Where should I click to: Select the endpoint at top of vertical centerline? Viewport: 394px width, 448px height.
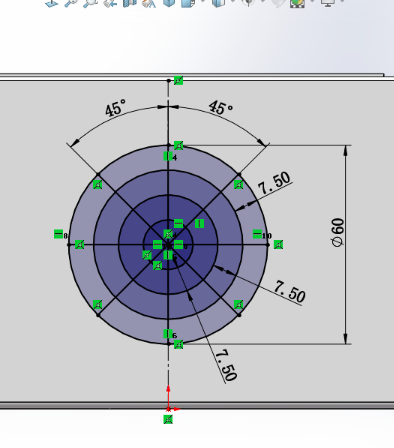(169, 81)
